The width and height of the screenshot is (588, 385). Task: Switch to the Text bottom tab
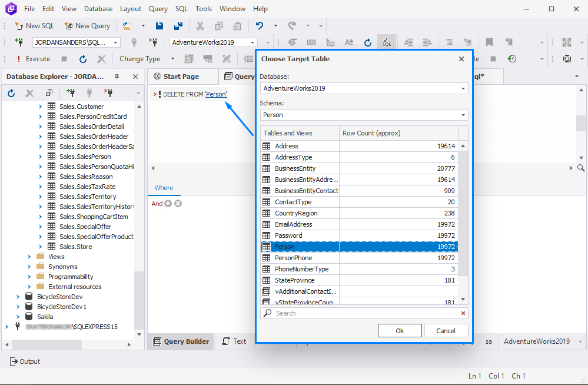(234, 341)
